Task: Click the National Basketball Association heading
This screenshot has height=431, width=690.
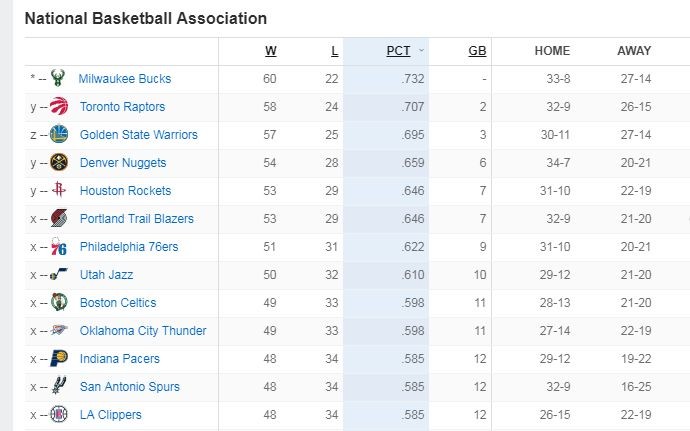Action: 145,18
